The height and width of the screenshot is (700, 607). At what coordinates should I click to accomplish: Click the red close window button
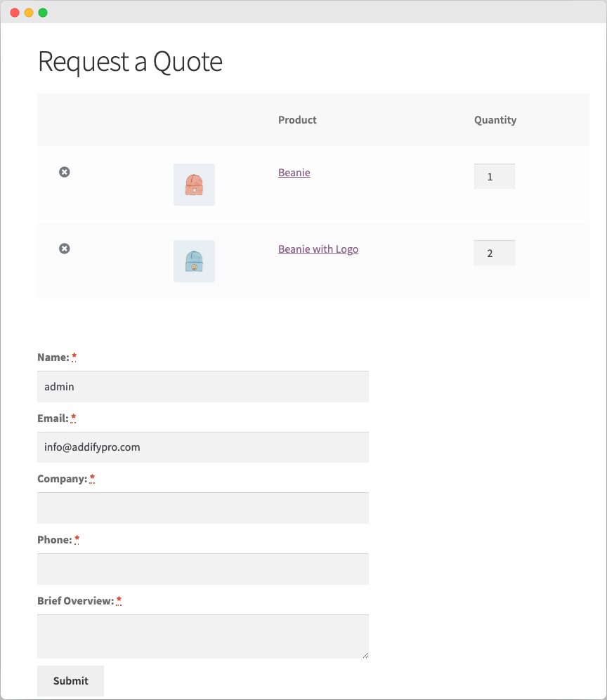[14, 12]
